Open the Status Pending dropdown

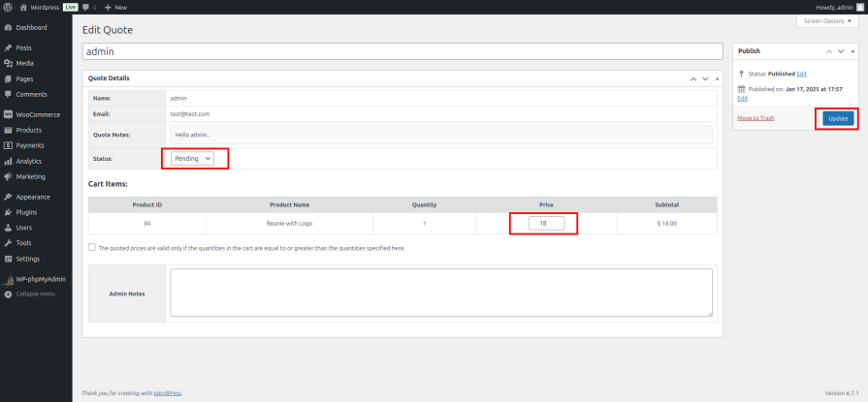click(x=192, y=158)
